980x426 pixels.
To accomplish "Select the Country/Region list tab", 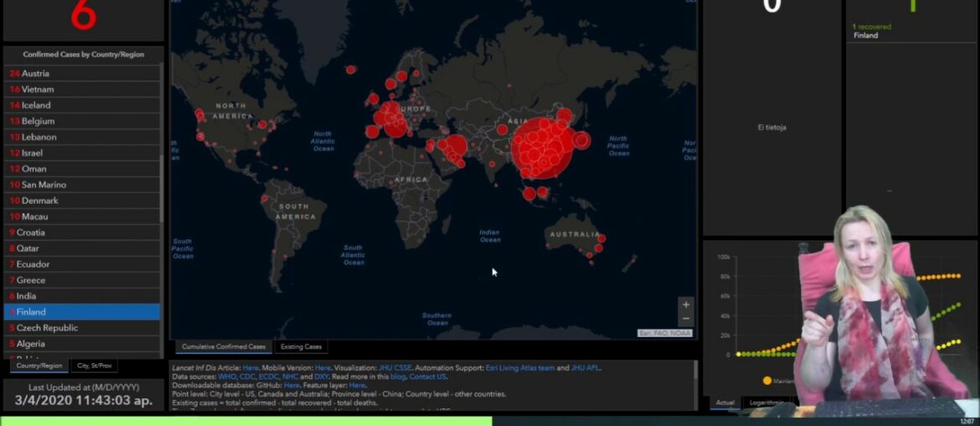I will click(x=39, y=366).
